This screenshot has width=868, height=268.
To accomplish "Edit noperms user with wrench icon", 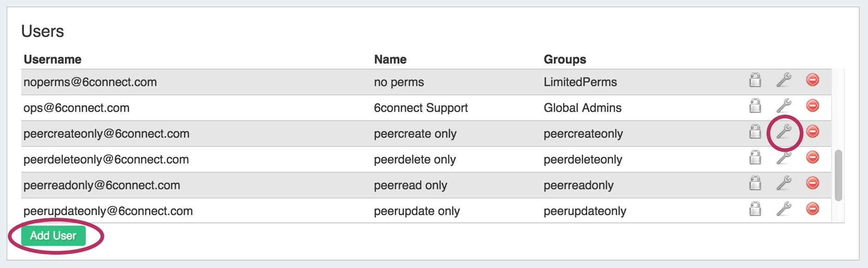I will click(784, 80).
